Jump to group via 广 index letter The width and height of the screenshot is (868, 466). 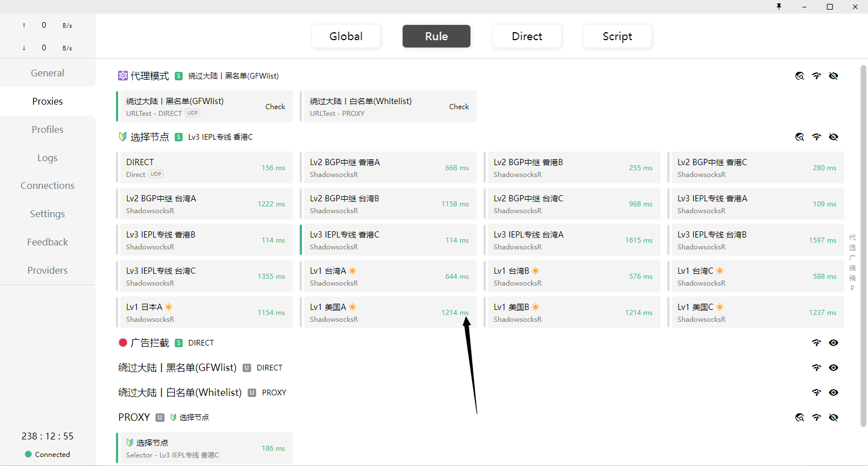click(x=852, y=258)
